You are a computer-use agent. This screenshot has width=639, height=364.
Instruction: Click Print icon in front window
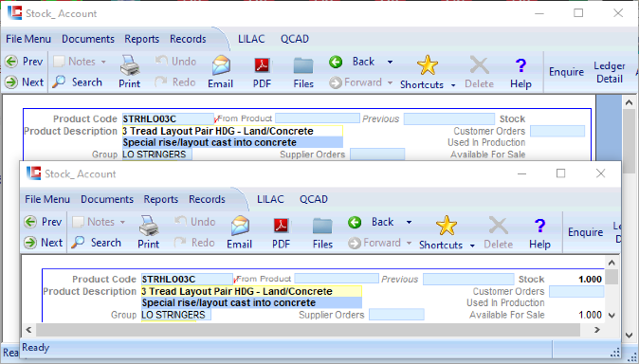click(x=148, y=226)
